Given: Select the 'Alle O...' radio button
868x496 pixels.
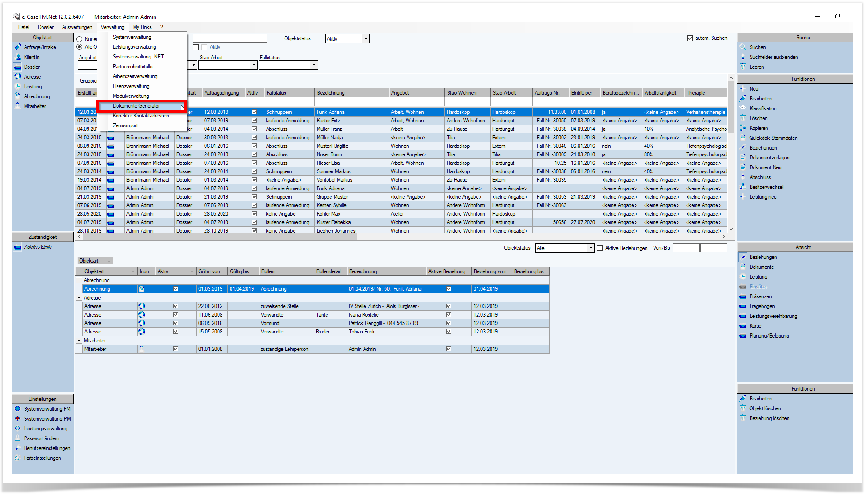Looking at the screenshot, I should 80,47.
